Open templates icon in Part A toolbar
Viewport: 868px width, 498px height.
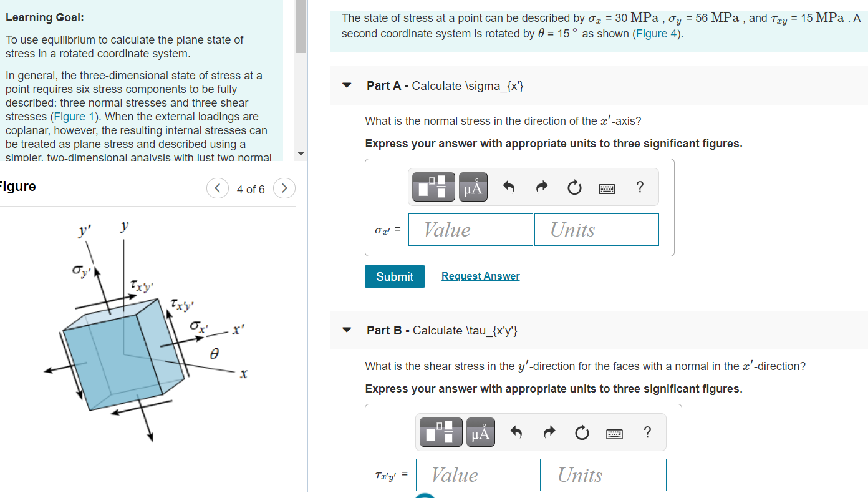(x=433, y=187)
